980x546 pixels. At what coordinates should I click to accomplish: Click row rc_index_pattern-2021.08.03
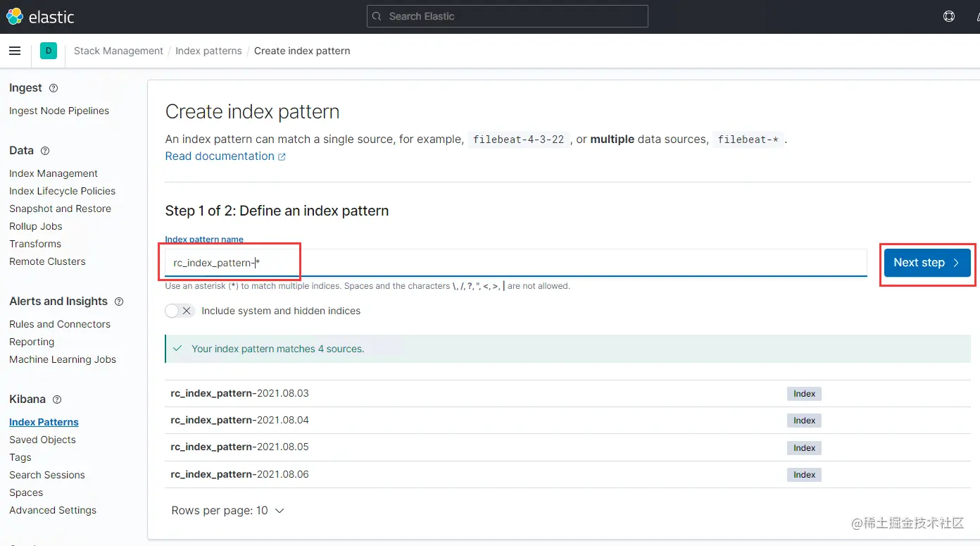tap(567, 394)
